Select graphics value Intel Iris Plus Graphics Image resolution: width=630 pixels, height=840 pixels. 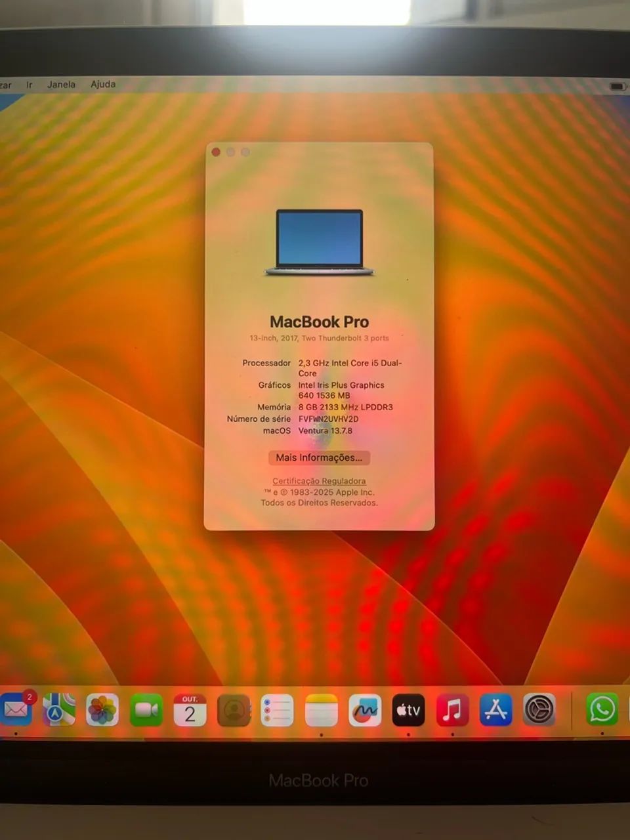pyautogui.click(x=341, y=390)
